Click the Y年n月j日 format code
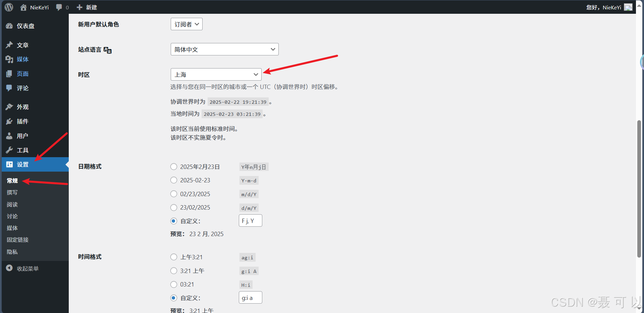The width and height of the screenshot is (644, 313). pos(254,167)
